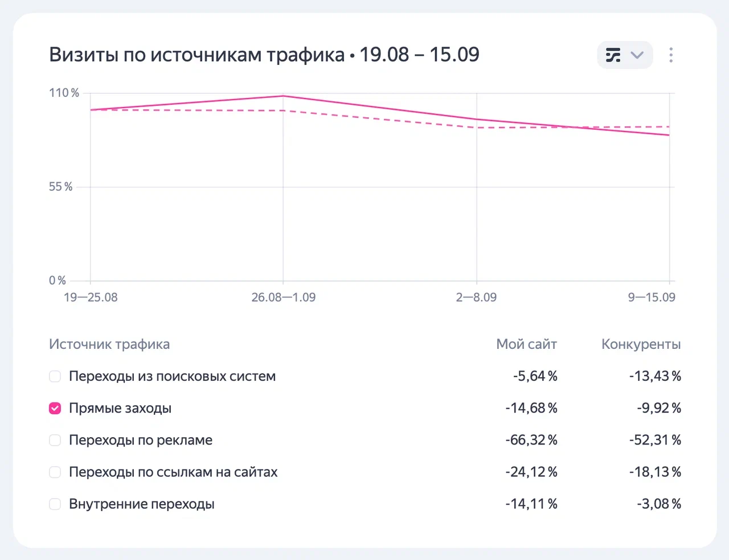Image resolution: width=729 pixels, height=560 pixels.
Task: Click the Прямые заходы row label
Action: point(120,408)
